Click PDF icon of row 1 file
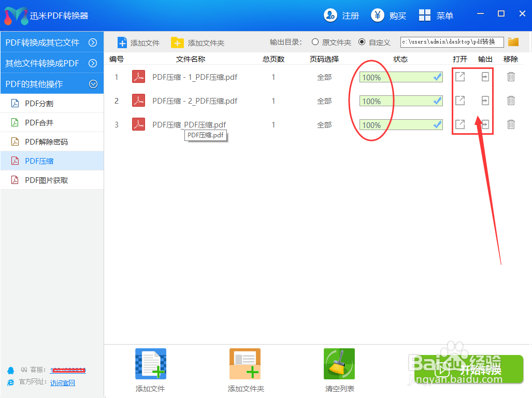532x398 pixels. click(x=138, y=77)
